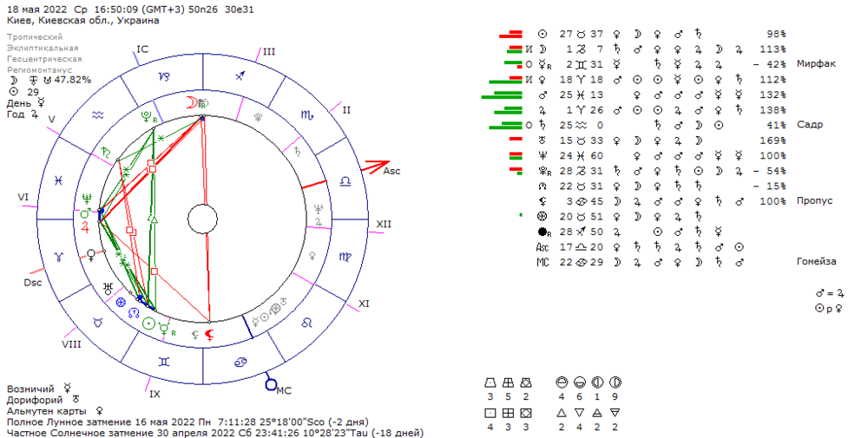Click the Тропический setting text
This screenshot has width=868, height=438.
point(35,37)
